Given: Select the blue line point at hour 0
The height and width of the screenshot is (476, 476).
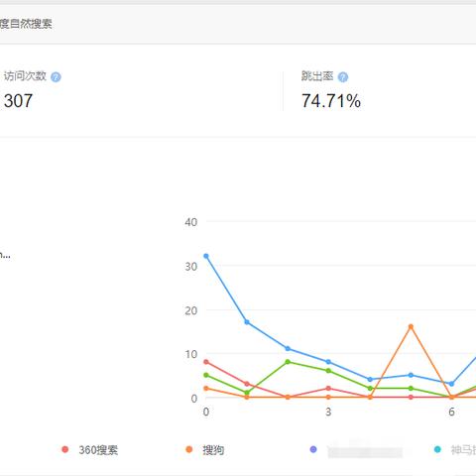Looking at the screenshot, I should (x=206, y=256).
